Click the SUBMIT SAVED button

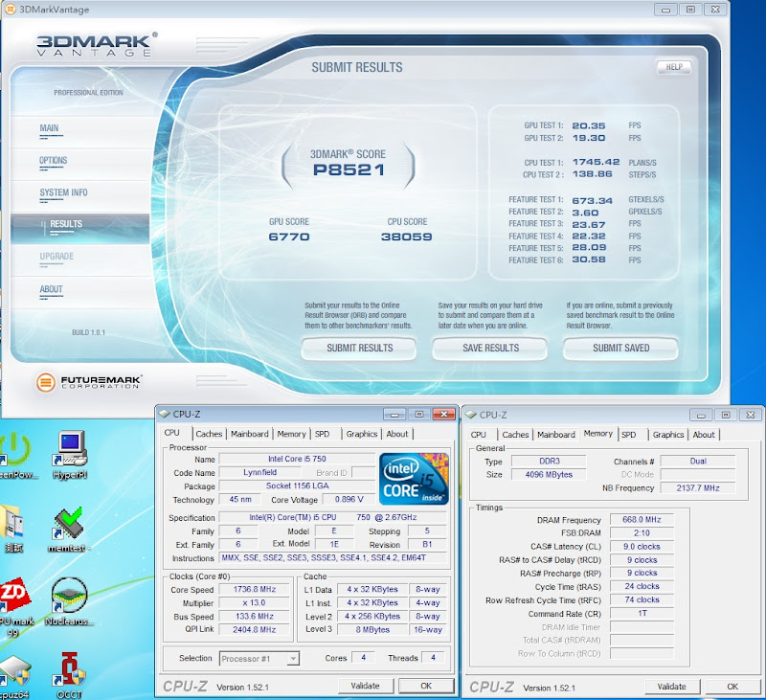tap(620, 349)
